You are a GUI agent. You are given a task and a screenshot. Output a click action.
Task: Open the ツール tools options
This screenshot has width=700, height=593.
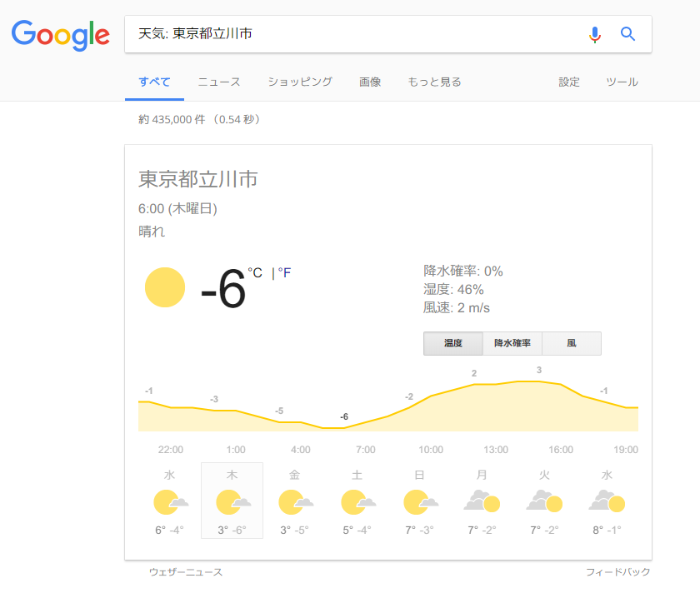coord(622,82)
